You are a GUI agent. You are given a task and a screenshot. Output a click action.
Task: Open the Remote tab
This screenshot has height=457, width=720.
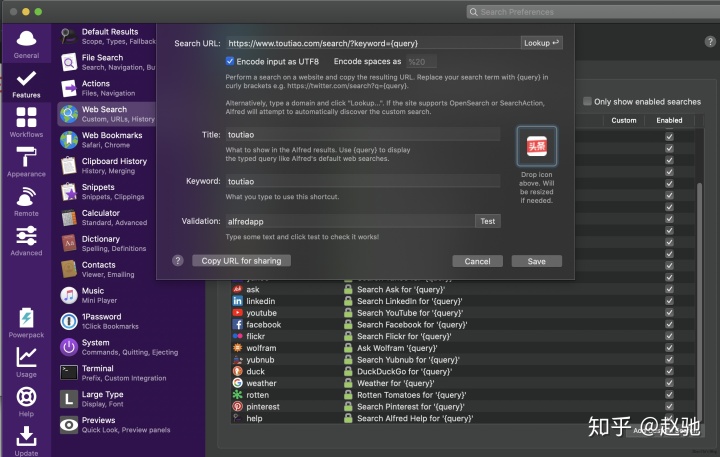[x=26, y=201]
